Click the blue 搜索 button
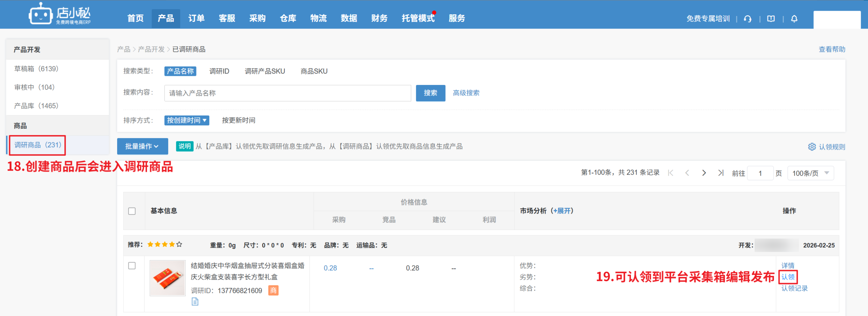Screen dimensions: 868x316 pyautogui.click(x=430, y=93)
